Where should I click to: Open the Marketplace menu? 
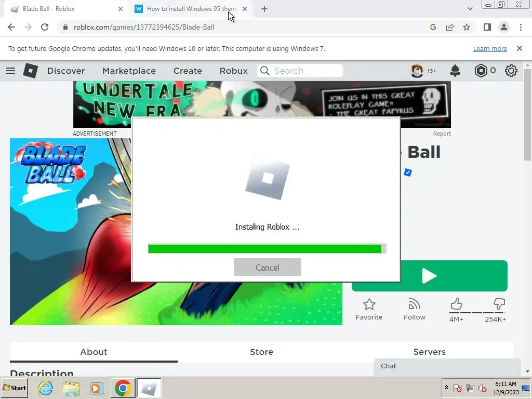pos(129,71)
